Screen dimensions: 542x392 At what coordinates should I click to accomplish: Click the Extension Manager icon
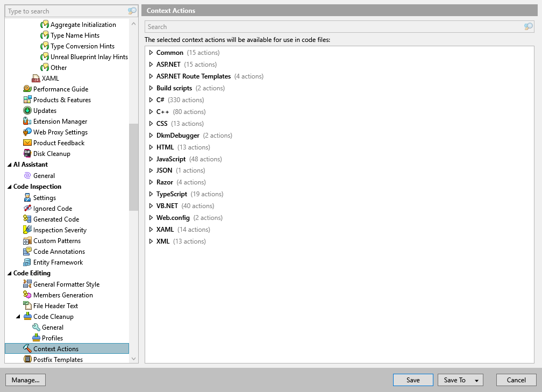pyautogui.click(x=27, y=121)
